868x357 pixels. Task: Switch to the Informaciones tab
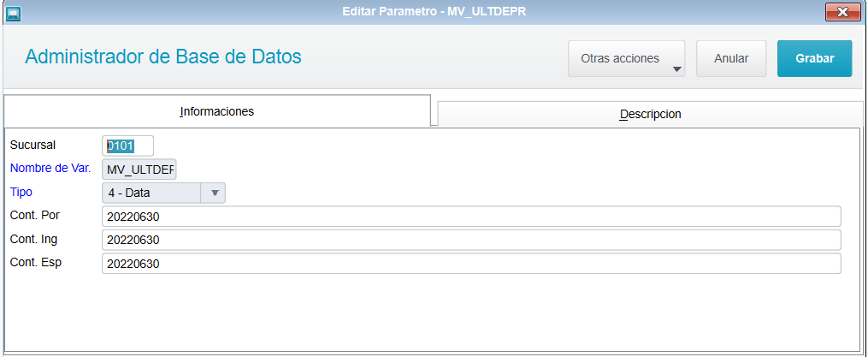tap(217, 111)
